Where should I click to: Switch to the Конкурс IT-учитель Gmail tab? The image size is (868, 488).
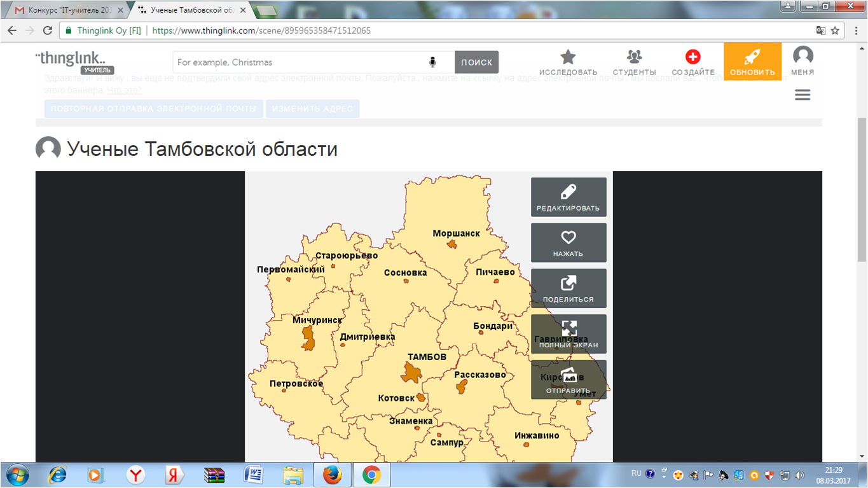pyautogui.click(x=69, y=11)
